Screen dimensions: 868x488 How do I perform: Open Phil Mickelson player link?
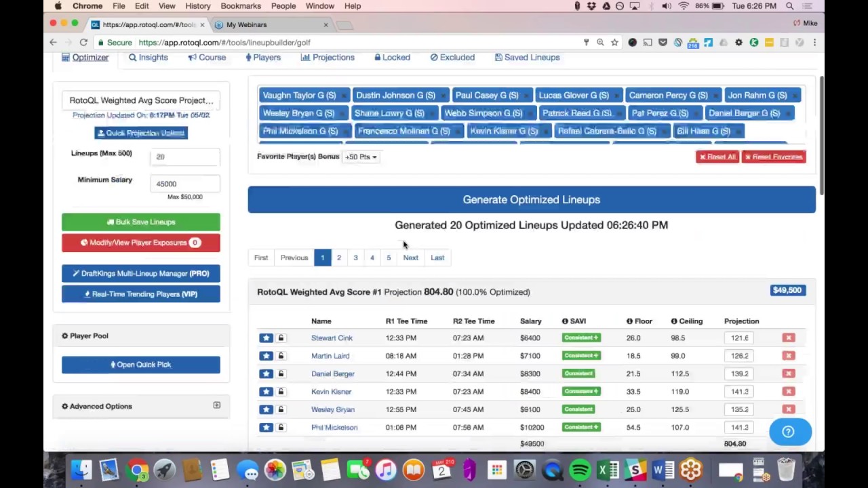click(x=334, y=427)
